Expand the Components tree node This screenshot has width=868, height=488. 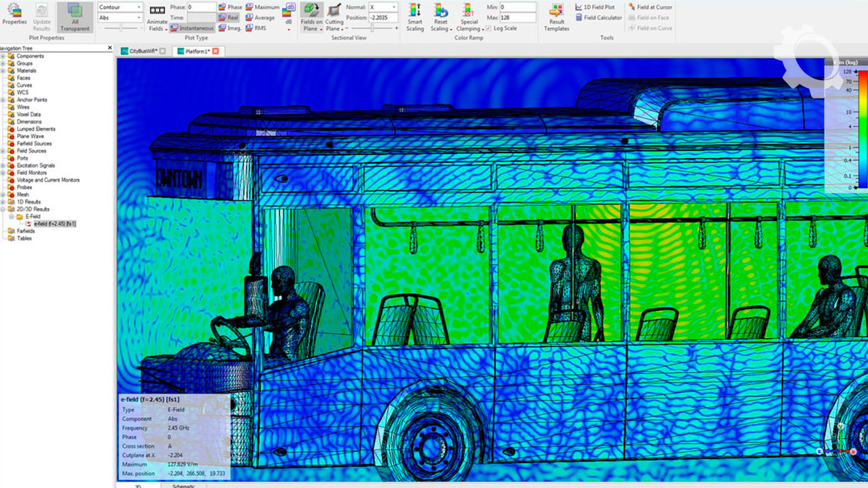point(3,56)
